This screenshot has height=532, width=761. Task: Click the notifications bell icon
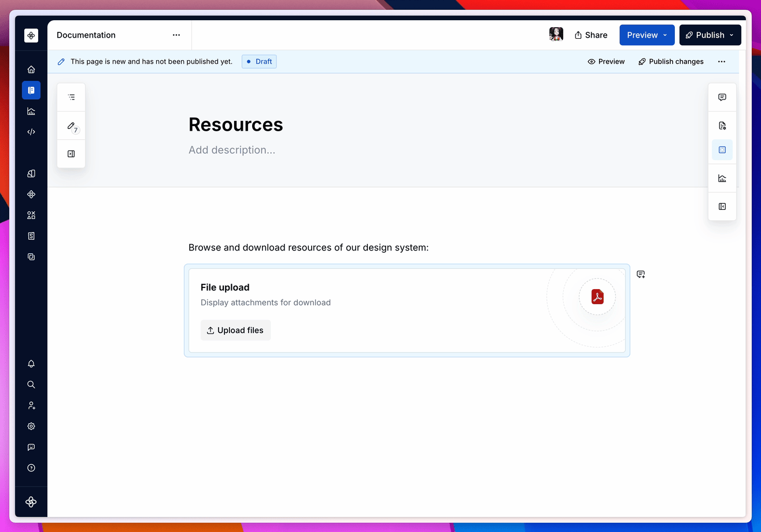click(x=31, y=364)
